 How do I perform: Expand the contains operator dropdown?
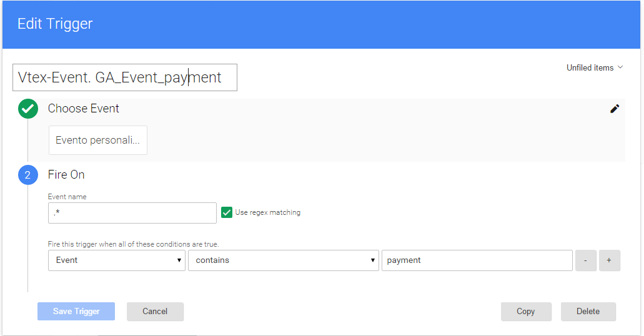pos(284,260)
